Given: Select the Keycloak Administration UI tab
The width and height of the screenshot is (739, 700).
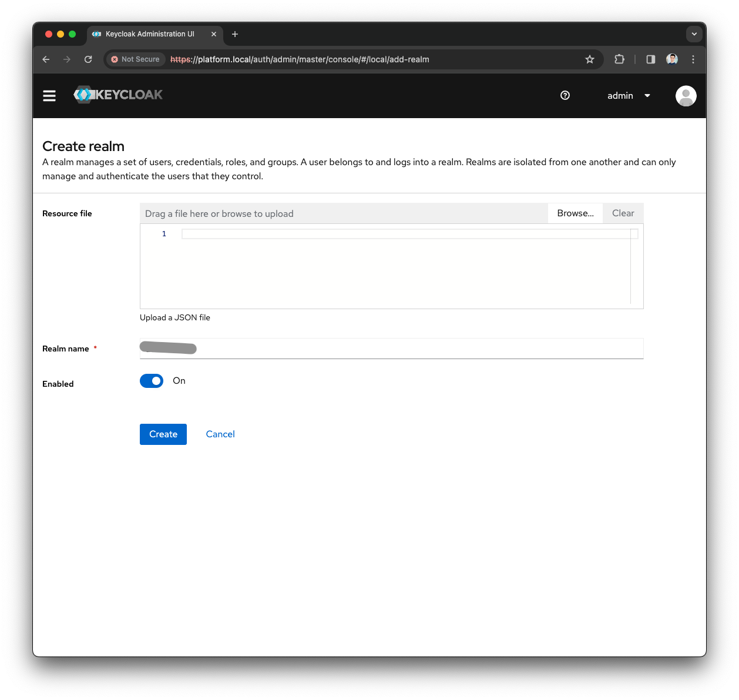Looking at the screenshot, I should click(149, 34).
